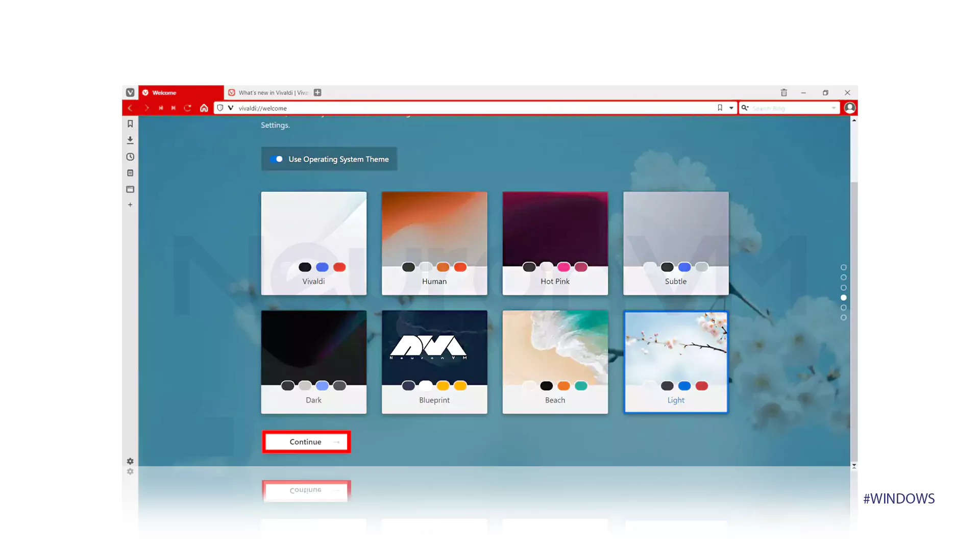
Task: Open Vivaldi settings gear
Action: (130, 461)
